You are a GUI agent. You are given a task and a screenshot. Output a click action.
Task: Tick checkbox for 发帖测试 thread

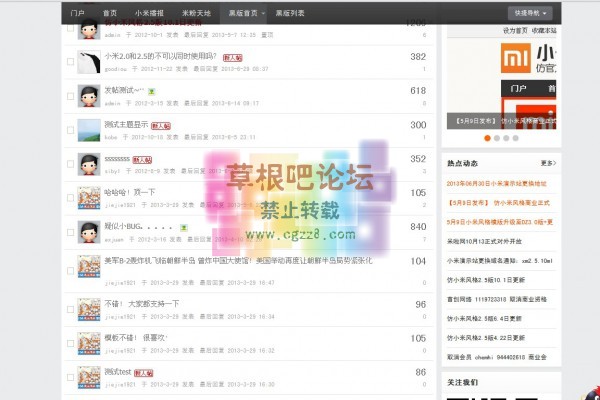tap(70, 96)
